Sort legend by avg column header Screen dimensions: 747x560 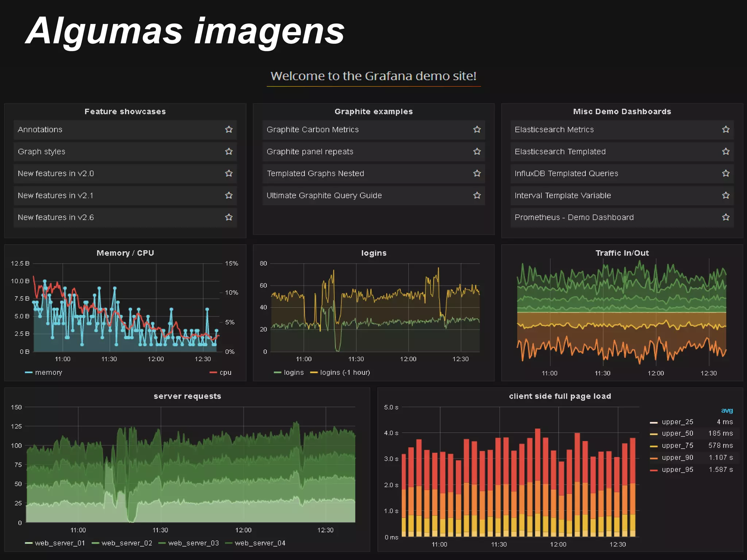point(727,411)
